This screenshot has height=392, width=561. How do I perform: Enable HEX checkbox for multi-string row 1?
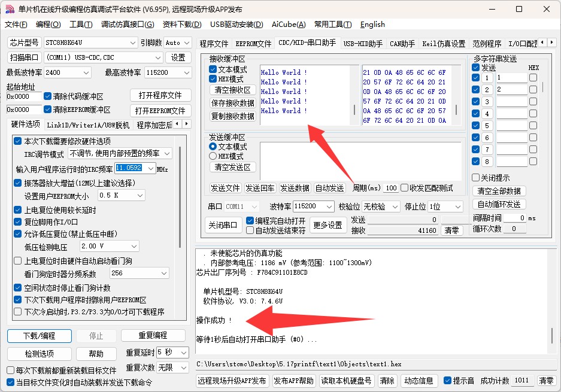click(533, 78)
